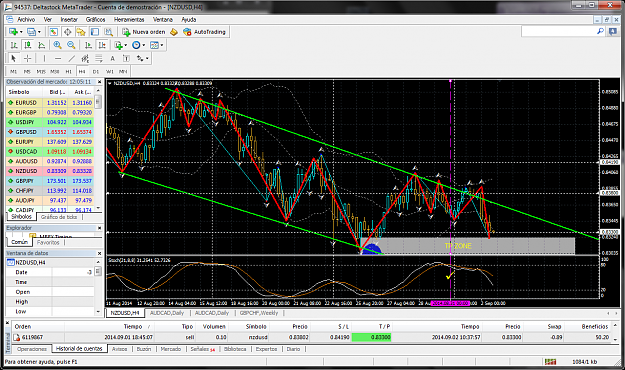Toggle AutoTrading on or off
This screenshot has height=370, width=625.
click(204, 32)
